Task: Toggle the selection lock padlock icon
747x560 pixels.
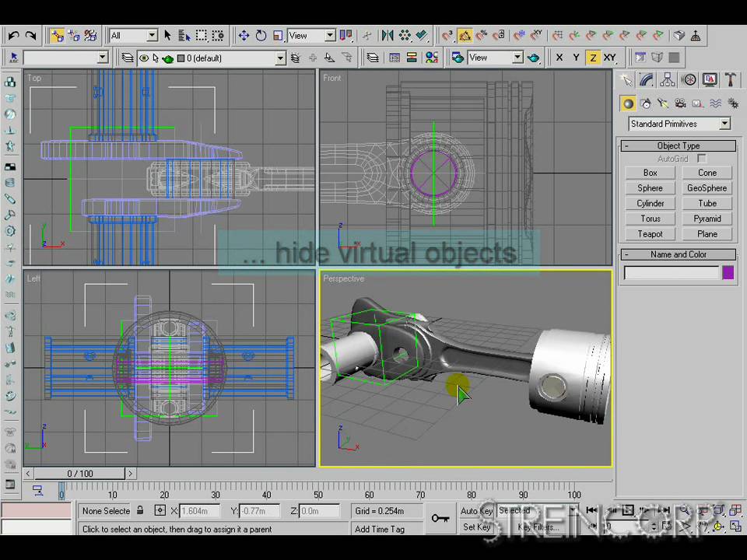Action: (140, 511)
